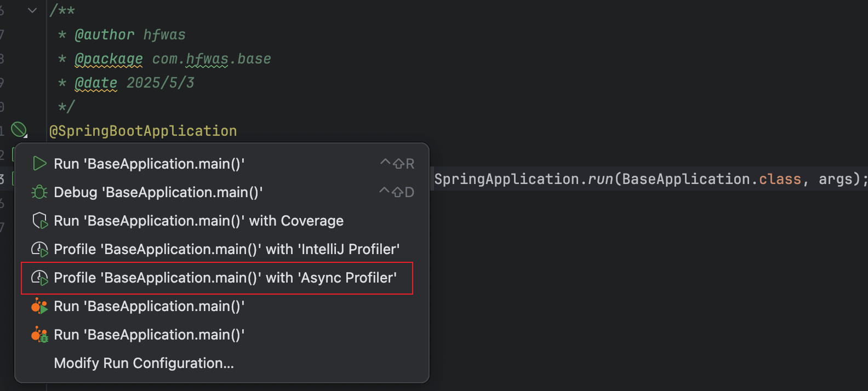Choose Profile with 'Async Profiler' menu entry
This screenshot has height=391, width=868.
[225, 278]
